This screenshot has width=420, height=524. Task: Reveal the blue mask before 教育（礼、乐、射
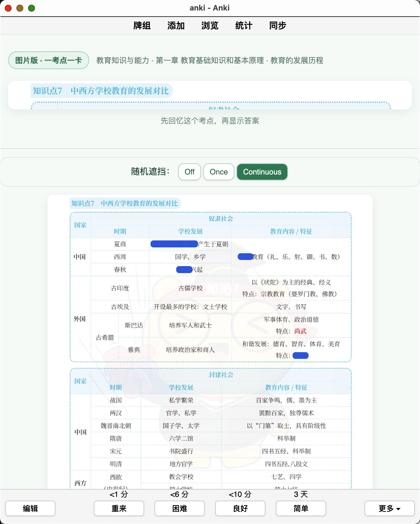[x=245, y=257]
